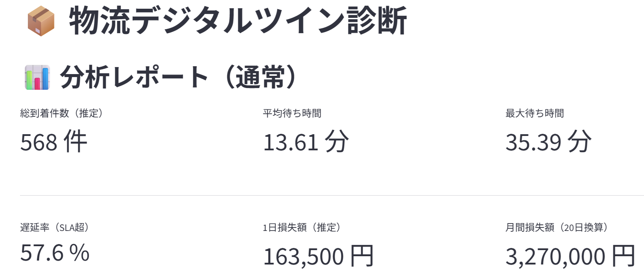
Task: Click the 1日損失額（推定） metric label
Action: [x=301, y=227]
